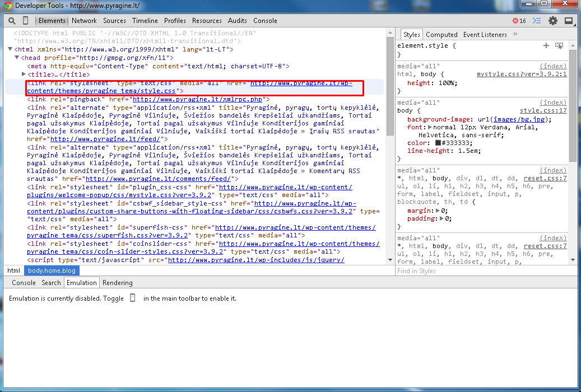
Task: Open the pyragine.lt/feed/ link
Action: (105, 139)
